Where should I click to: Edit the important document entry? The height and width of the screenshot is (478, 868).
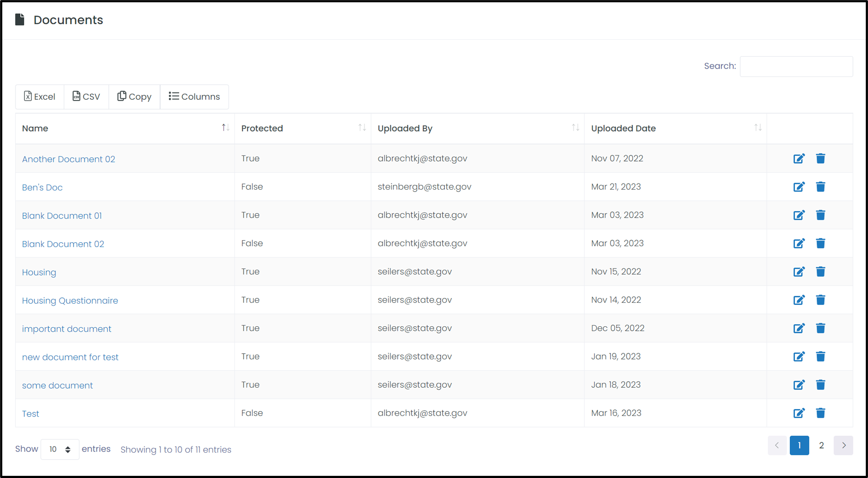(799, 328)
